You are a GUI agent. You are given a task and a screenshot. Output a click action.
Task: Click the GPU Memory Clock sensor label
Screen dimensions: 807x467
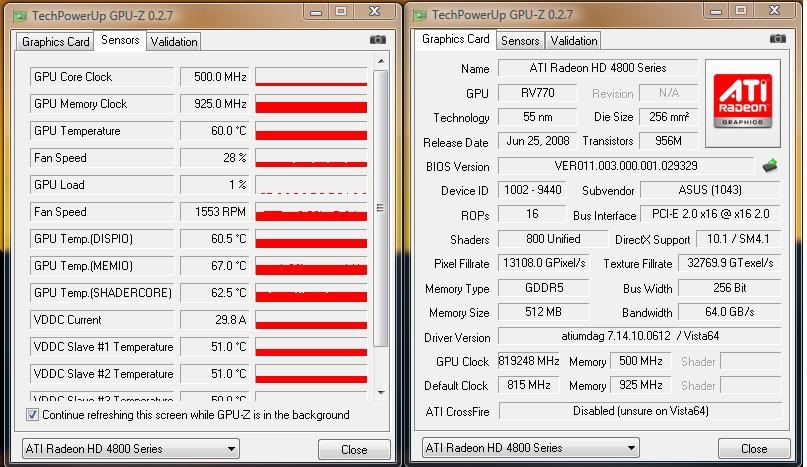coord(101,104)
